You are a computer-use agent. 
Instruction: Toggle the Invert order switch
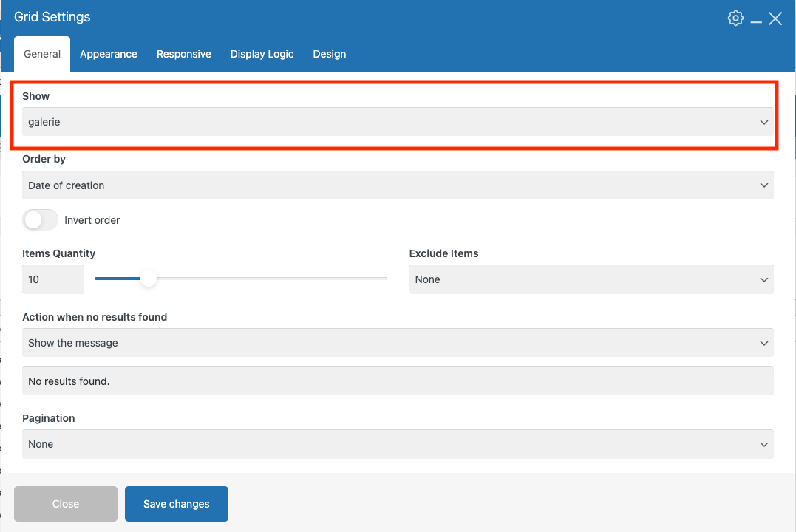[40, 220]
